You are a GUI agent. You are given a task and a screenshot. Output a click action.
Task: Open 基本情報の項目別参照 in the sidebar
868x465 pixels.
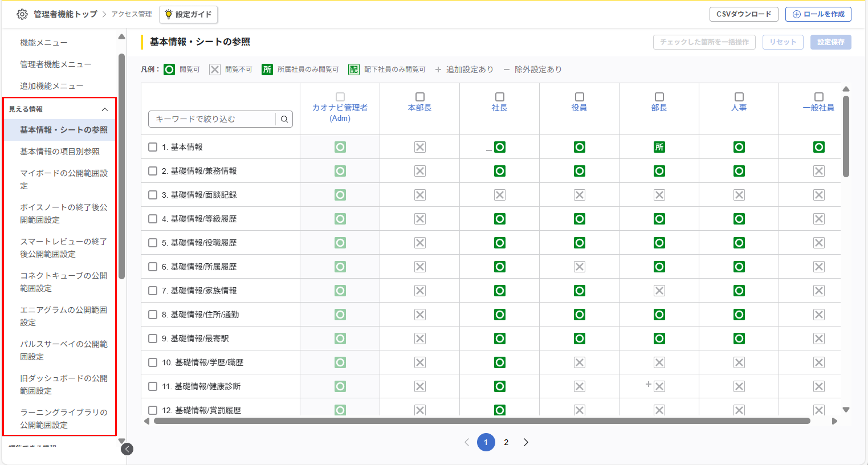pos(60,151)
